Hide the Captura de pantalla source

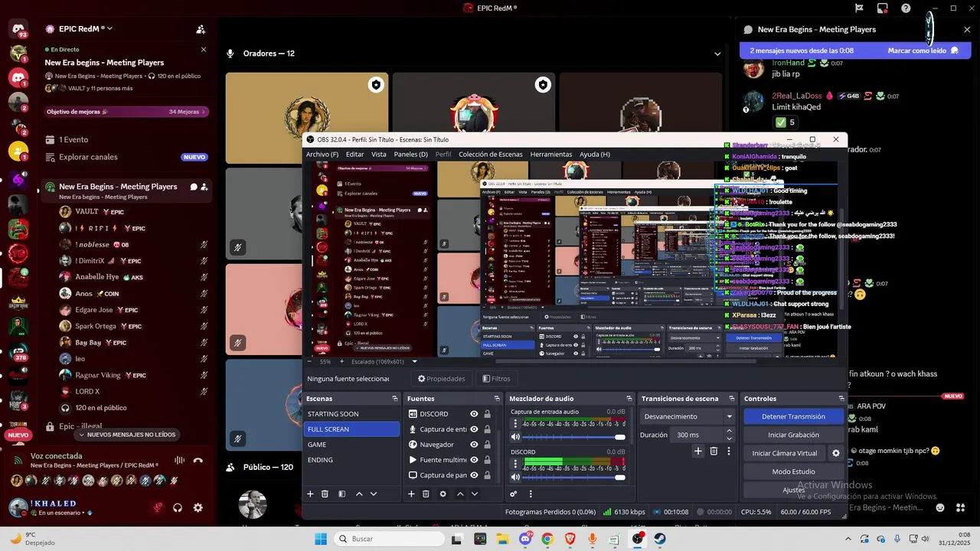[x=474, y=475]
